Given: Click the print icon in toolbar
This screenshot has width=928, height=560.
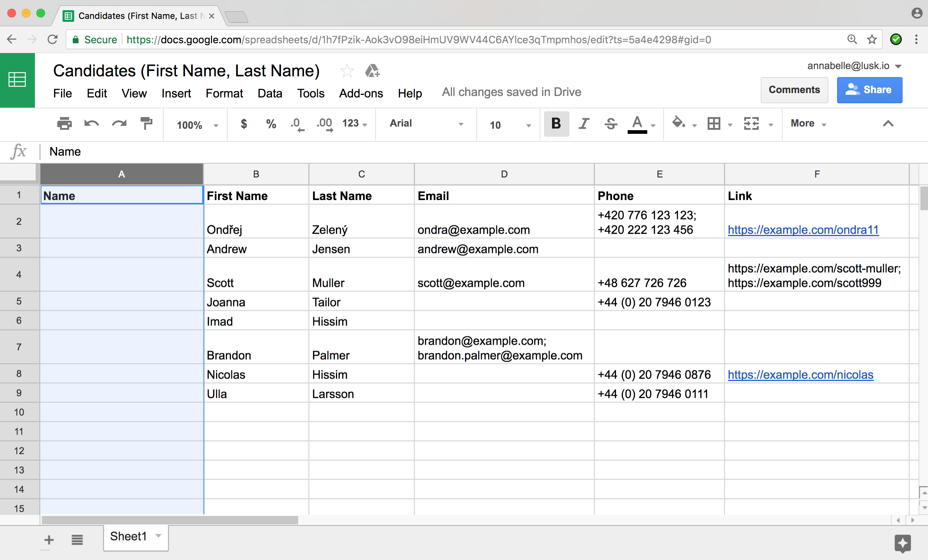Looking at the screenshot, I should 64,123.
